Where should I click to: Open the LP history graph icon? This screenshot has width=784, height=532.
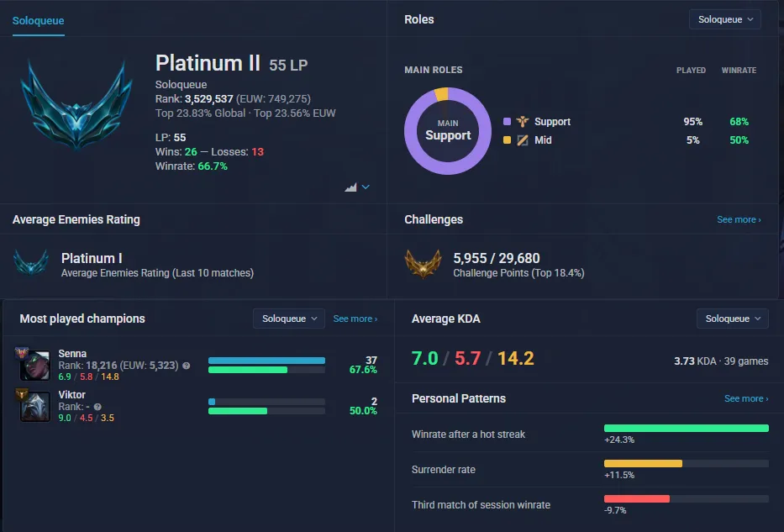350,187
